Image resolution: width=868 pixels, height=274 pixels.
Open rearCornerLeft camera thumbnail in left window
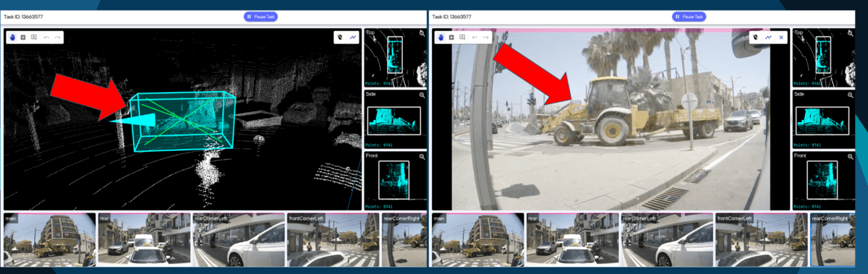[x=238, y=240]
